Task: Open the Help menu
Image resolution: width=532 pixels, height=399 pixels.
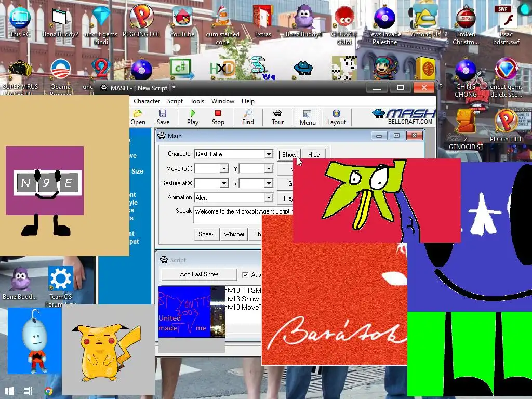Action: (x=248, y=101)
